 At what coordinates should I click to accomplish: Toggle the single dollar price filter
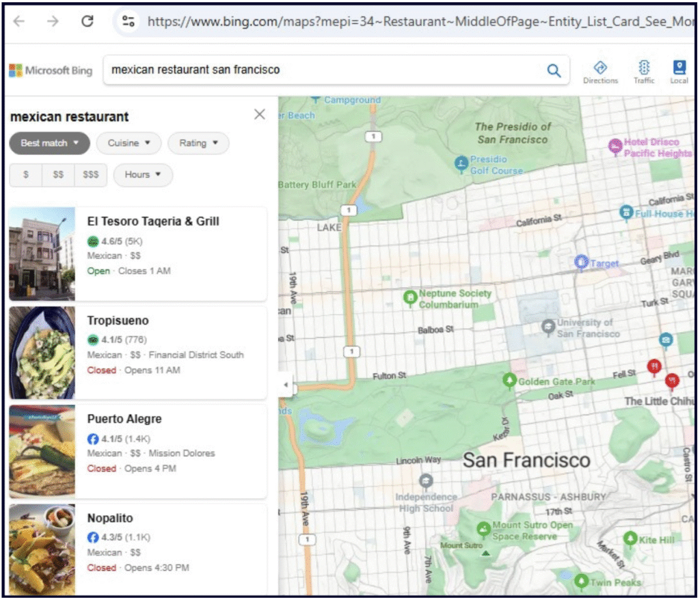point(26,174)
